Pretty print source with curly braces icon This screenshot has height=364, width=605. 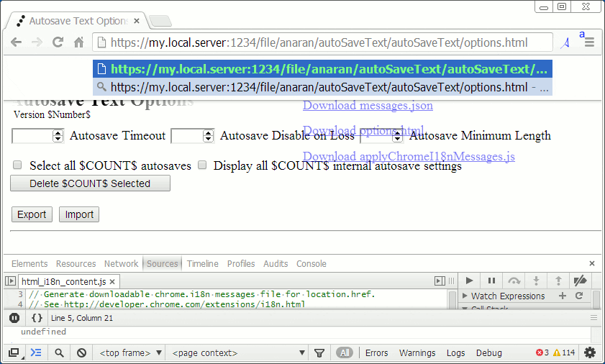click(x=37, y=317)
